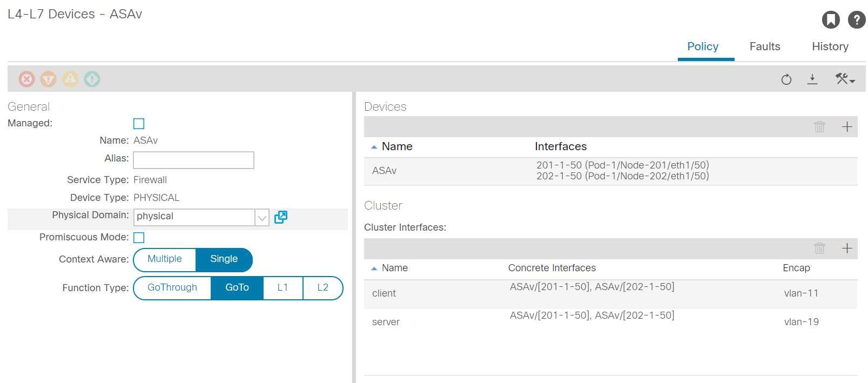The width and height of the screenshot is (868, 383).
Task: Click the bookmark icon
Action: (x=831, y=20)
